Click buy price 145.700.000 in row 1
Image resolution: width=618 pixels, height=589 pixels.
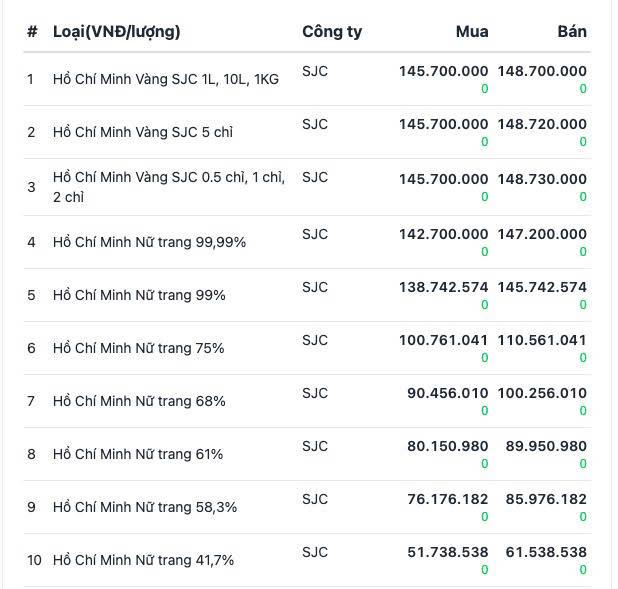tap(443, 71)
